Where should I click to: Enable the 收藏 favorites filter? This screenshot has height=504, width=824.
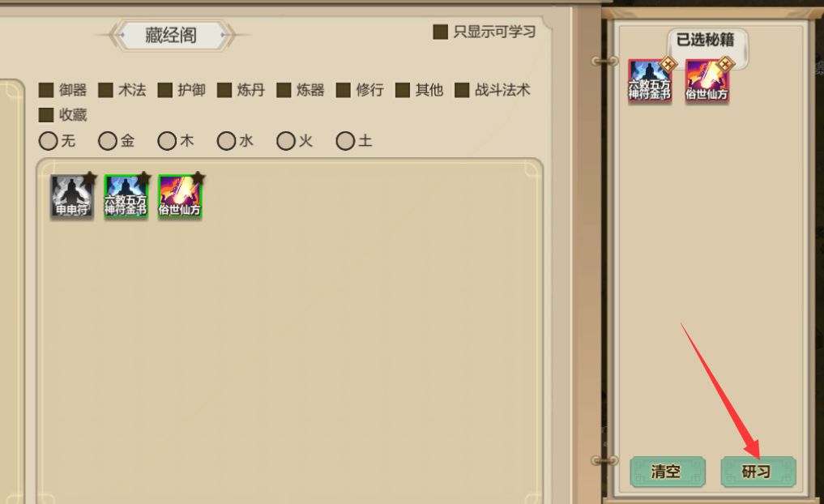tap(46, 115)
